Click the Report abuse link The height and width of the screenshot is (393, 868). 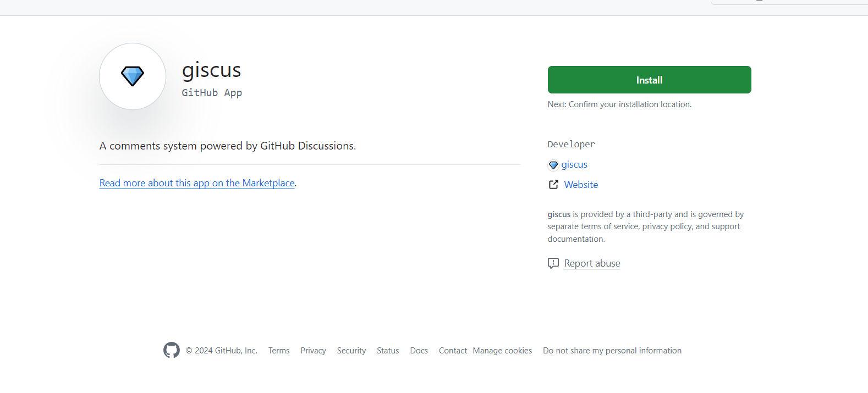[592, 263]
